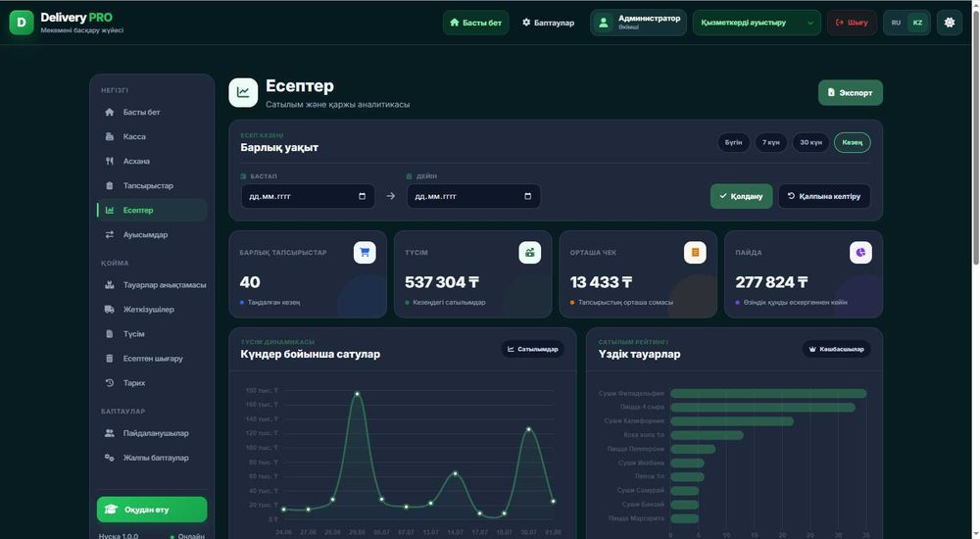Viewport: 980px width, 539px height.
Task: Click the Тапсырыстар clipboard icon in sidebar
Action: (110, 186)
